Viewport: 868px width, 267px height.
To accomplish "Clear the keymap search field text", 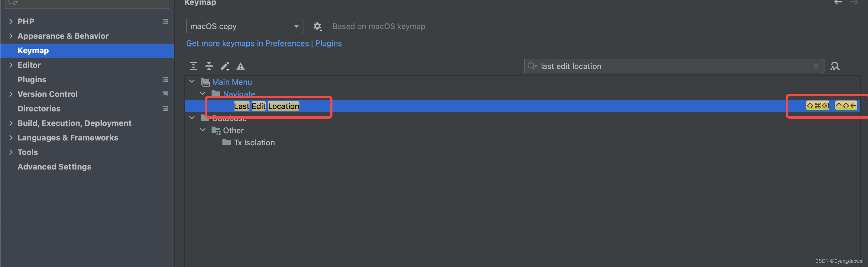I will tap(816, 66).
